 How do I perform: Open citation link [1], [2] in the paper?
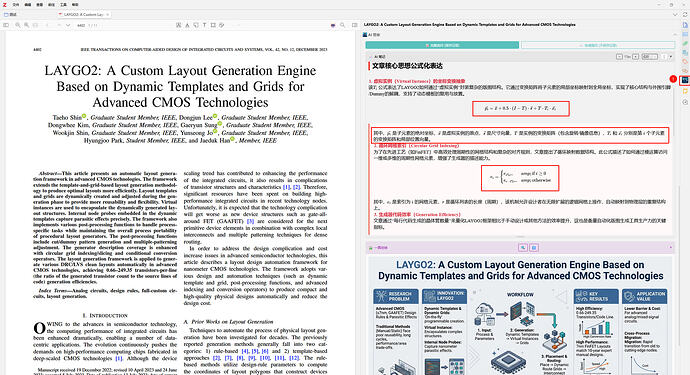tap(293, 187)
